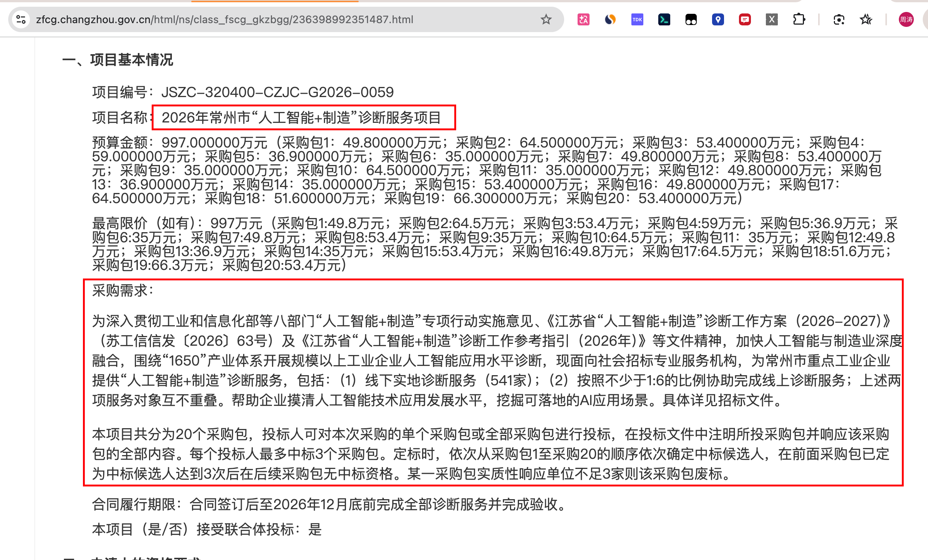Click the sentence 具体详见招标文件
Viewport: 928px width, 560px height.
[x=717, y=401]
